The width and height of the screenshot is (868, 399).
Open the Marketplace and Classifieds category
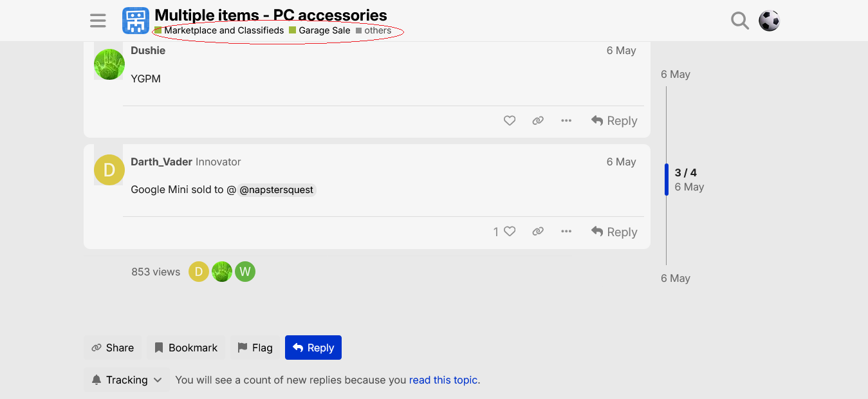(219, 30)
